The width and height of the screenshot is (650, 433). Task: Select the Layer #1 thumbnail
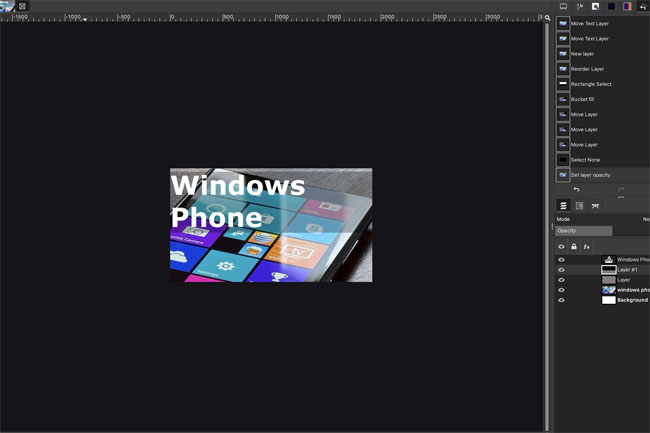coord(609,270)
